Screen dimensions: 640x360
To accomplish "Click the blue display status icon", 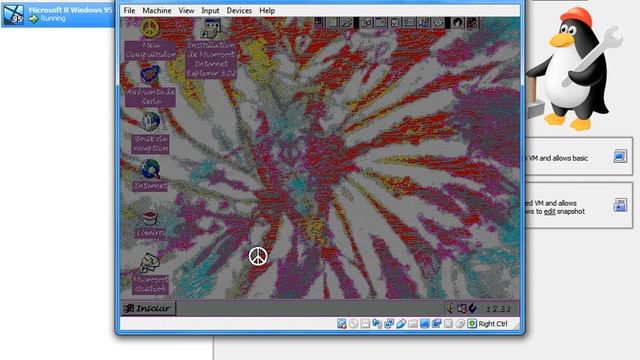I will [x=424, y=324].
